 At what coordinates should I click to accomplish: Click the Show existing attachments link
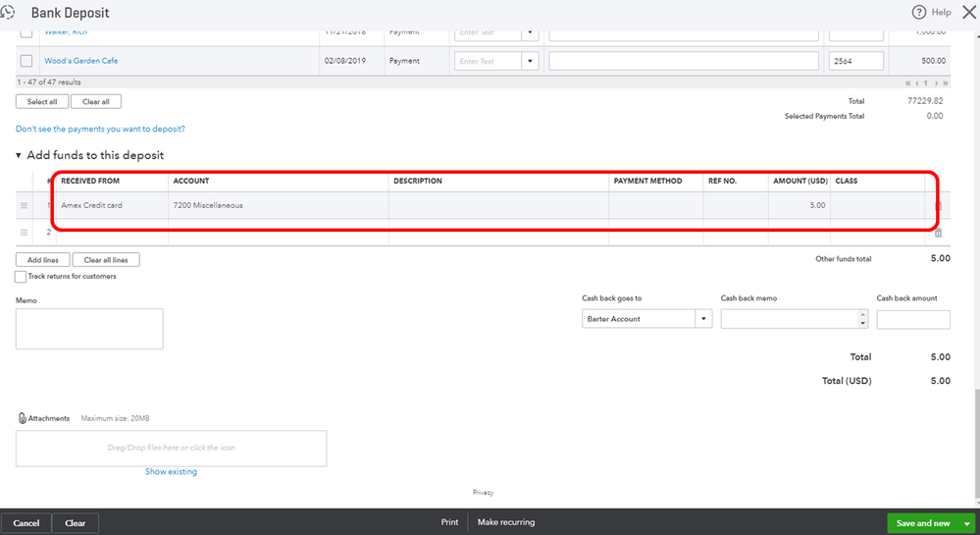coord(171,472)
